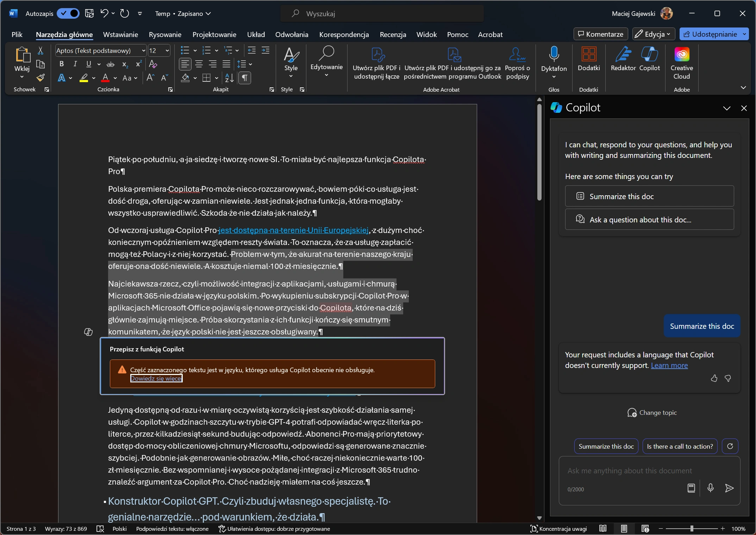Open the Acrobat tab
Image resolution: width=756 pixels, height=535 pixels.
(x=490, y=34)
